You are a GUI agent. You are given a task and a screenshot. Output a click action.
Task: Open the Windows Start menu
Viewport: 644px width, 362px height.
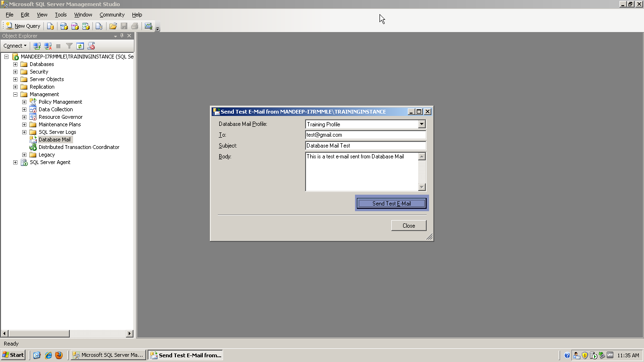[13, 355]
